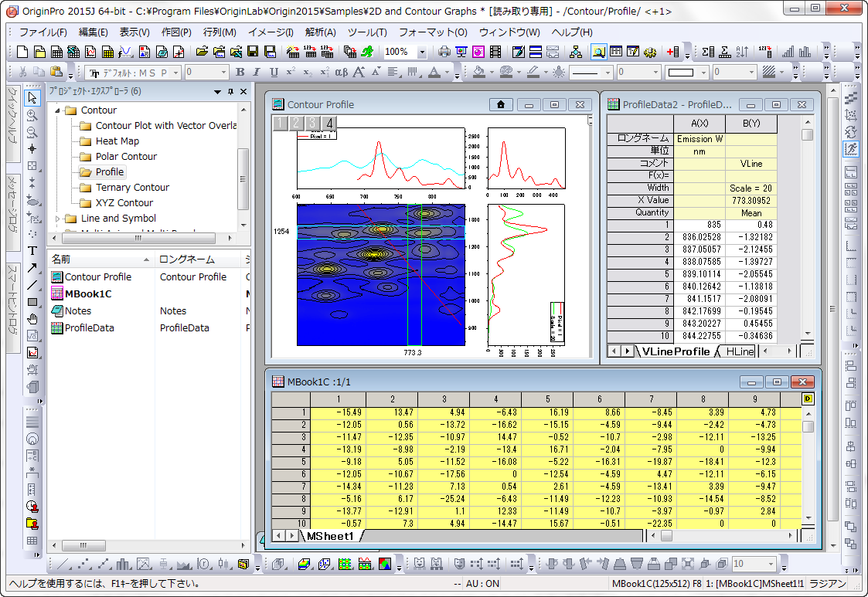Open the bottom toolbar value 10 dropdown

770,564
